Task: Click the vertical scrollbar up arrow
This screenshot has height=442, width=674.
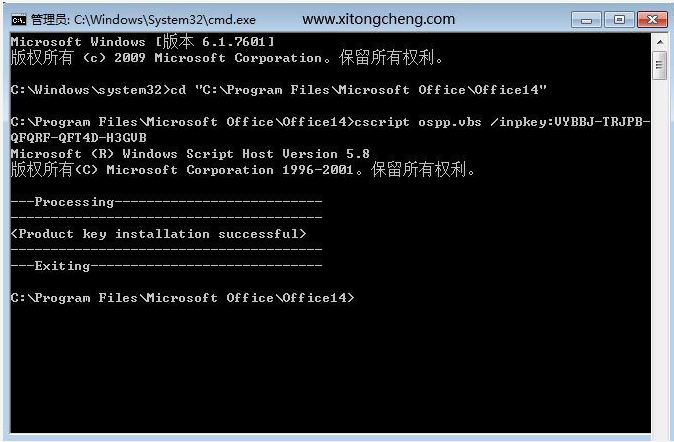Action: 659,41
